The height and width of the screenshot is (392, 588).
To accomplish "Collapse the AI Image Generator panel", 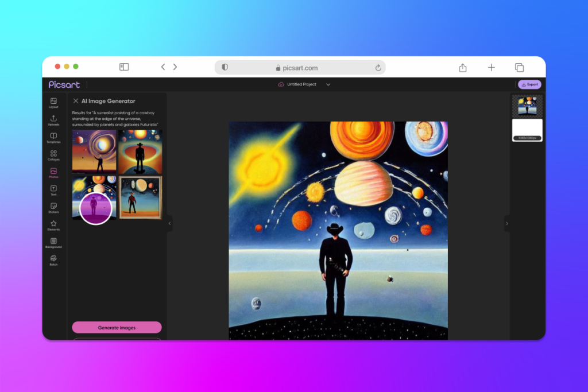I will click(168, 224).
